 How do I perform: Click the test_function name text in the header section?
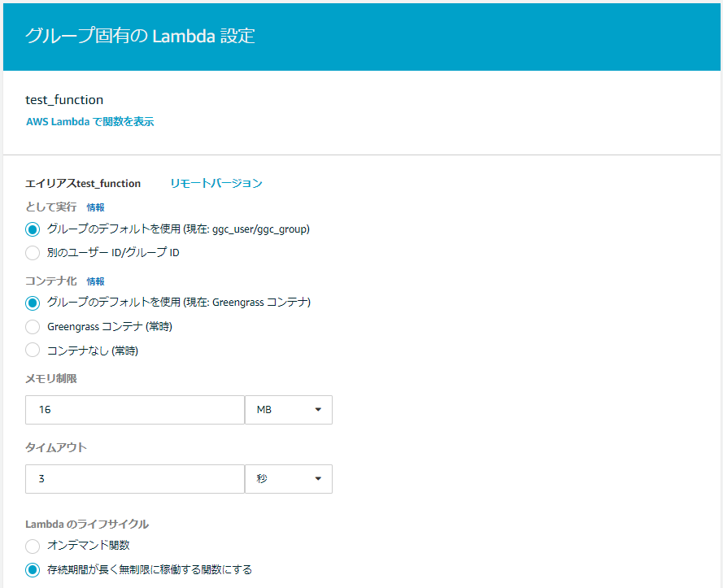point(64,100)
